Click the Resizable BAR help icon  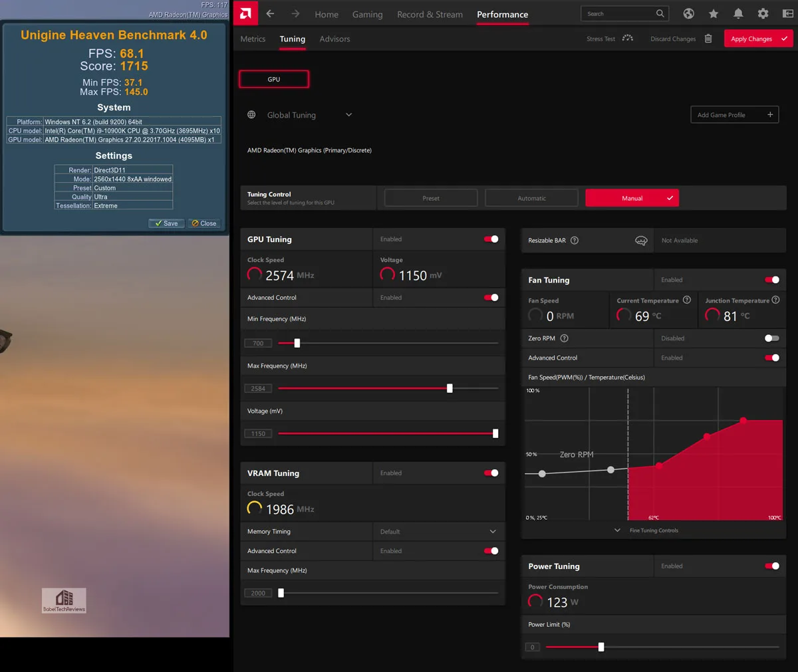coord(575,241)
